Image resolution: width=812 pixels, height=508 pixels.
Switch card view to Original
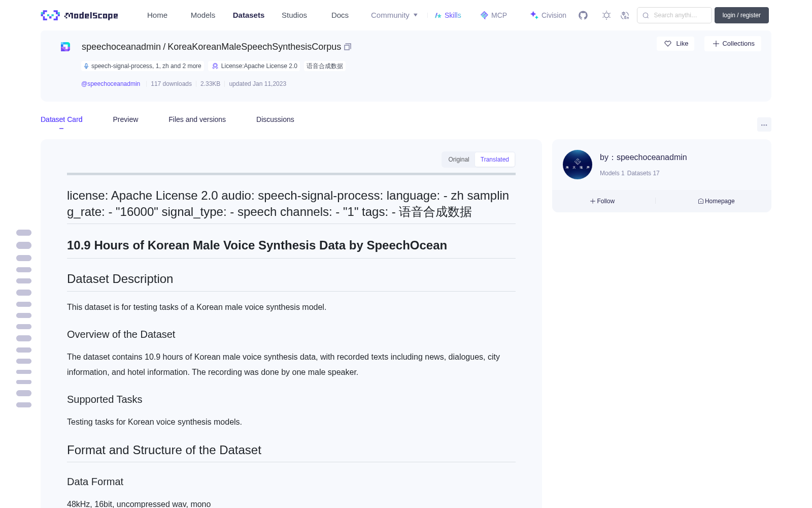point(459,160)
